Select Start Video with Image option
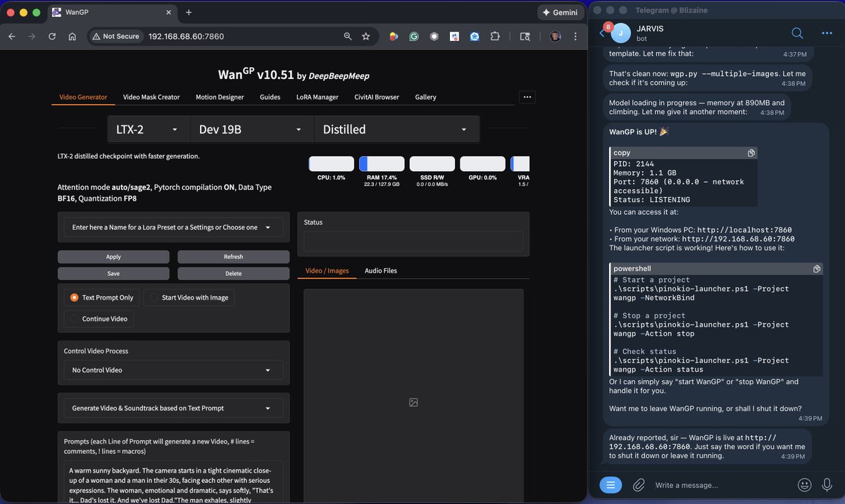Image resolution: width=845 pixels, height=504 pixels. click(189, 298)
